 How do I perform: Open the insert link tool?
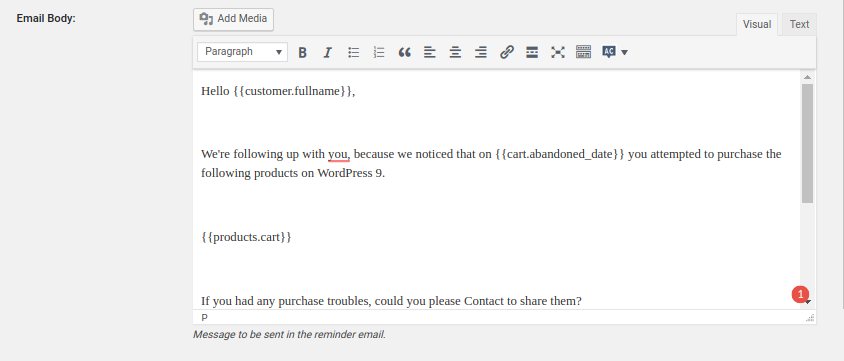point(507,52)
